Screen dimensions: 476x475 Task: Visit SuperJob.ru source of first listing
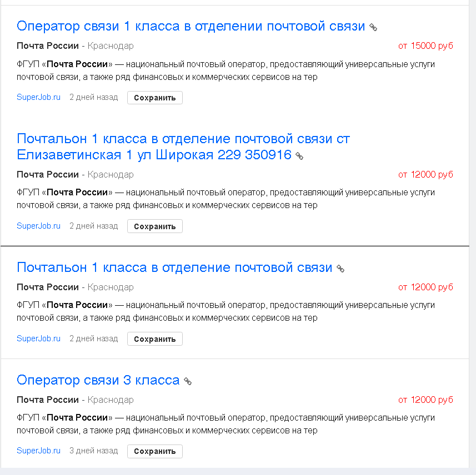tap(38, 97)
